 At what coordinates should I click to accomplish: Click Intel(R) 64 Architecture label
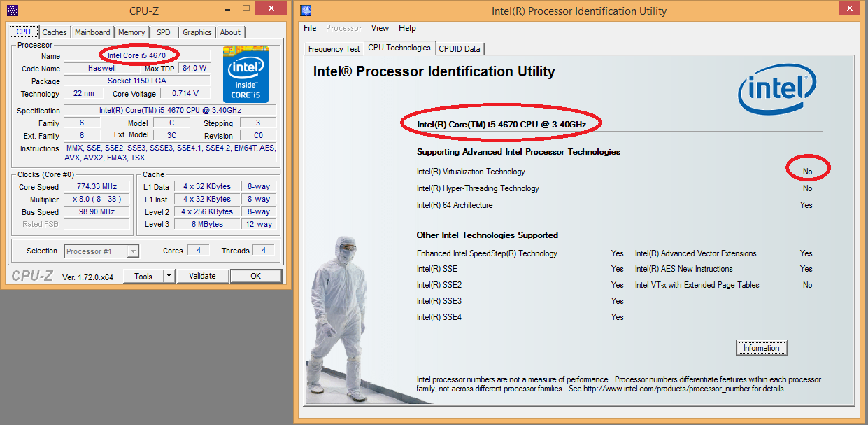(455, 205)
